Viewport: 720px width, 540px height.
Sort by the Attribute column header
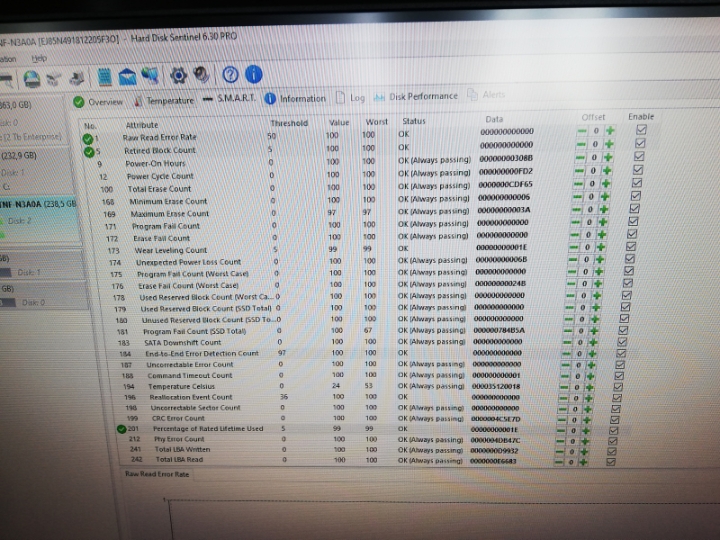tap(142, 125)
